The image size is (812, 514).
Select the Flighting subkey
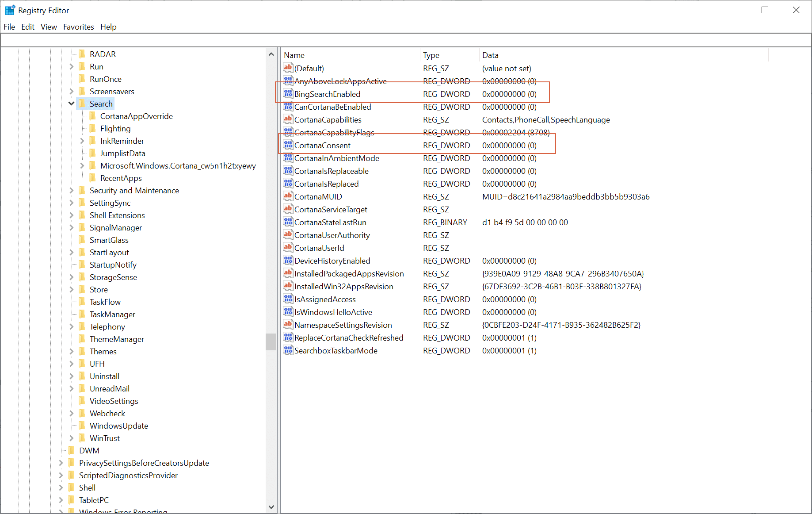pyautogui.click(x=115, y=128)
